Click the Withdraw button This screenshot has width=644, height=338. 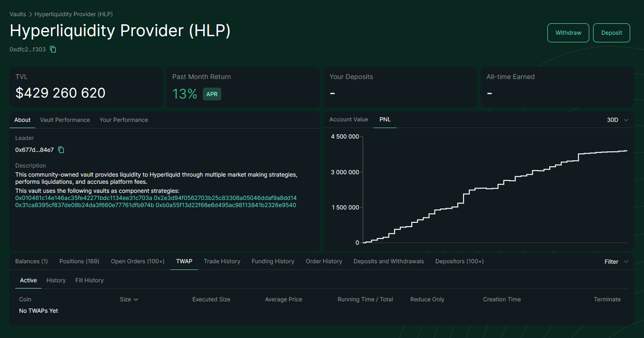(568, 33)
